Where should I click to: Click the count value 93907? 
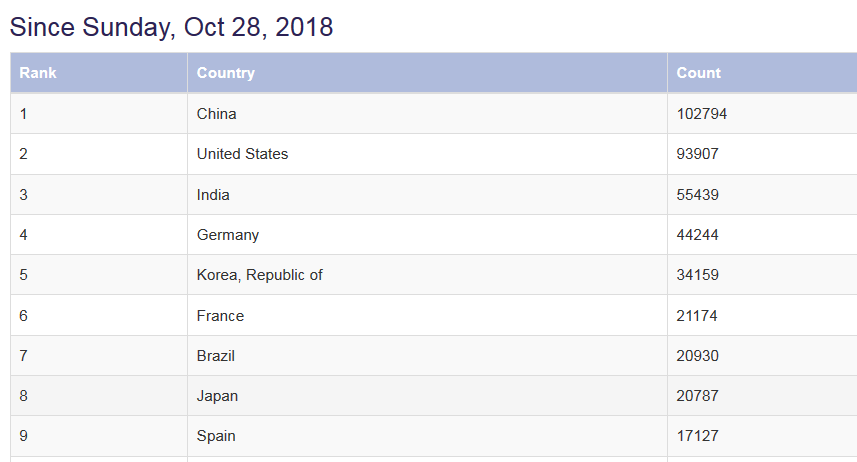pyautogui.click(x=697, y=154)
